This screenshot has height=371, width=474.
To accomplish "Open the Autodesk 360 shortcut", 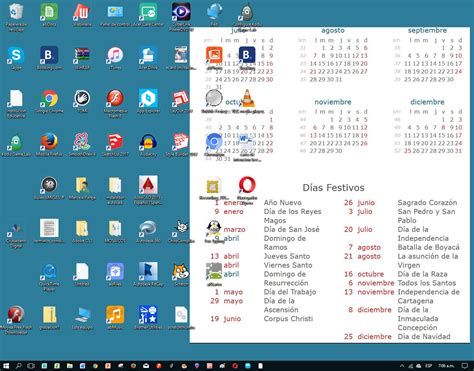I will [x=148, y=228].
